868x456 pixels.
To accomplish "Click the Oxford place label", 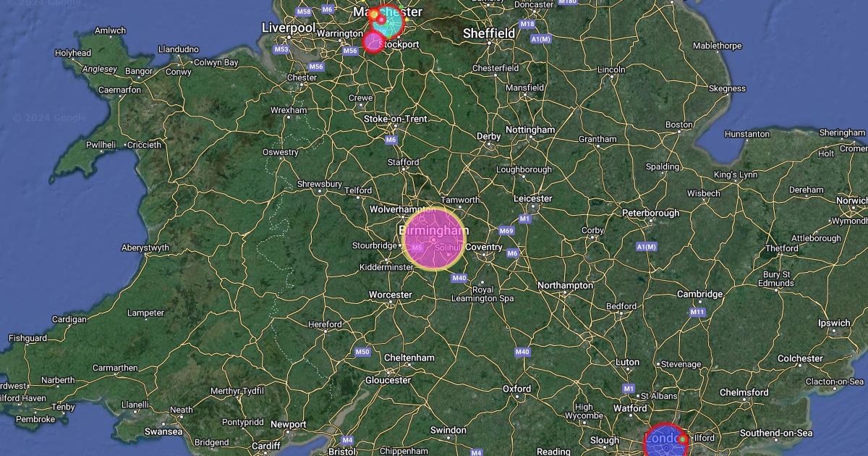I will pos(517,389).
